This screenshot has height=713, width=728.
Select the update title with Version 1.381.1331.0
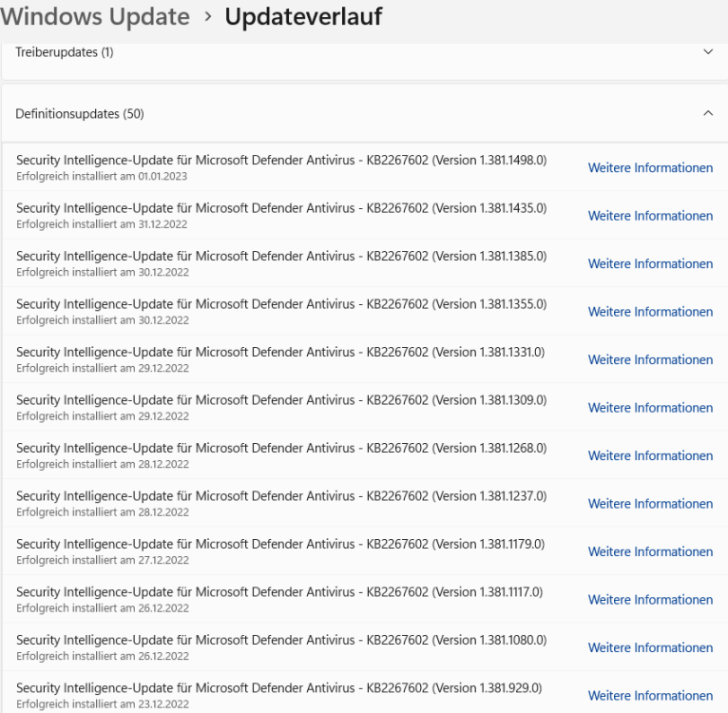(280, 352)
